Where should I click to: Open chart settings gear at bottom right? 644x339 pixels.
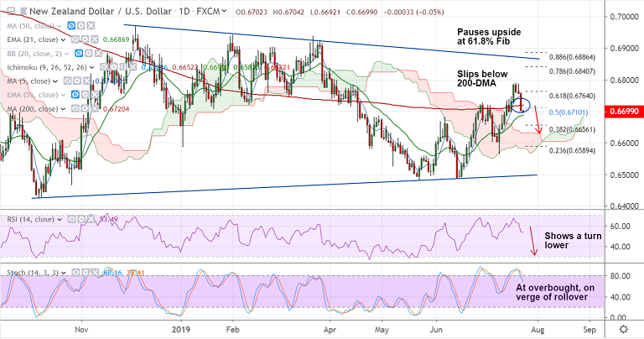624,330
